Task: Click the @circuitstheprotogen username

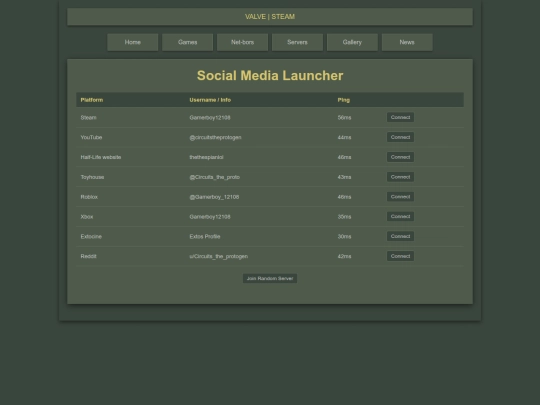Action: pos(215,137)
